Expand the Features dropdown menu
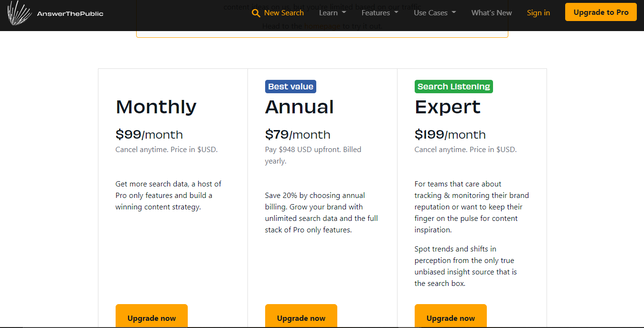This screenshot has height=328, width=644. pos(380,13)
